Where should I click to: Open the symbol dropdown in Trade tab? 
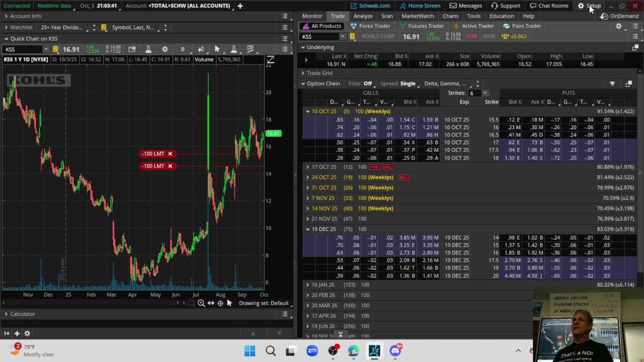pos(343,36)
